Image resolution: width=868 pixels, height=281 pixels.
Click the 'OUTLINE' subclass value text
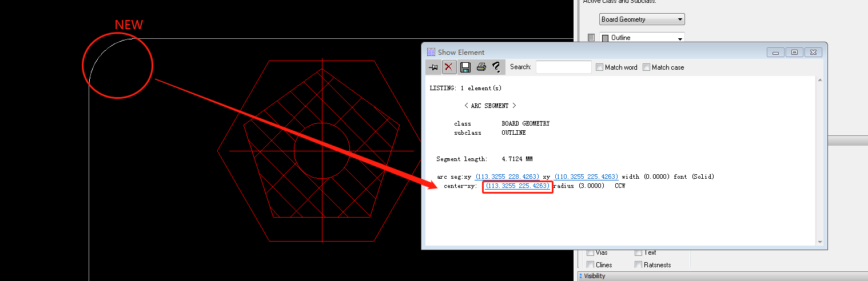click(513, 133)
